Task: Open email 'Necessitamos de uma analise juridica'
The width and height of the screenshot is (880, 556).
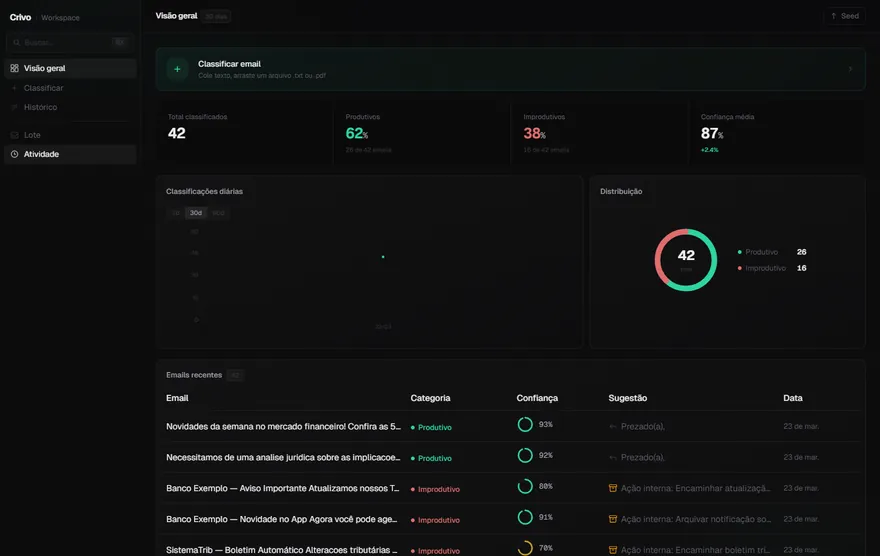Action: [x=283, y=458]
